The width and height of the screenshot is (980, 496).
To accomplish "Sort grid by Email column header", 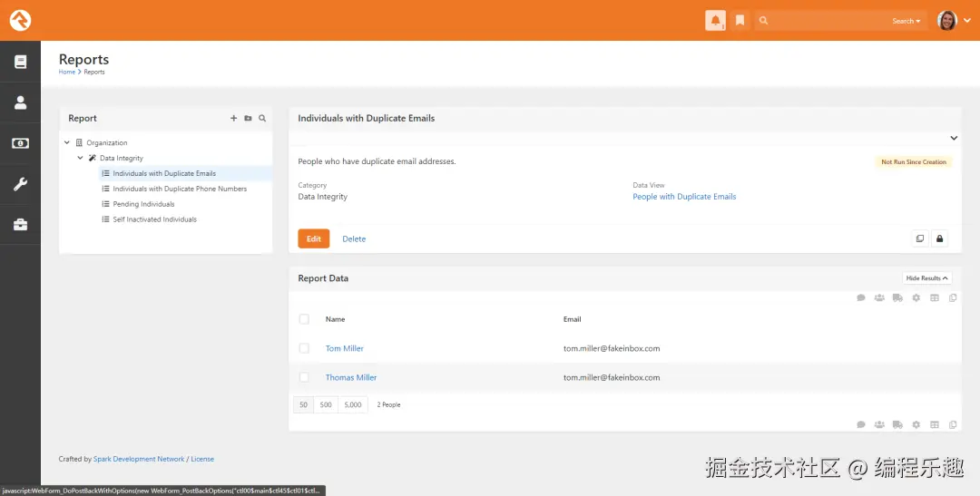I will point(572,319).
